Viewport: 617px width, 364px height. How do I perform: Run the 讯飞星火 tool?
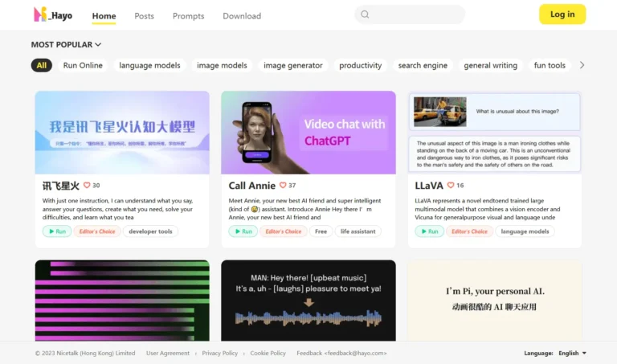[x=57, y=231]
